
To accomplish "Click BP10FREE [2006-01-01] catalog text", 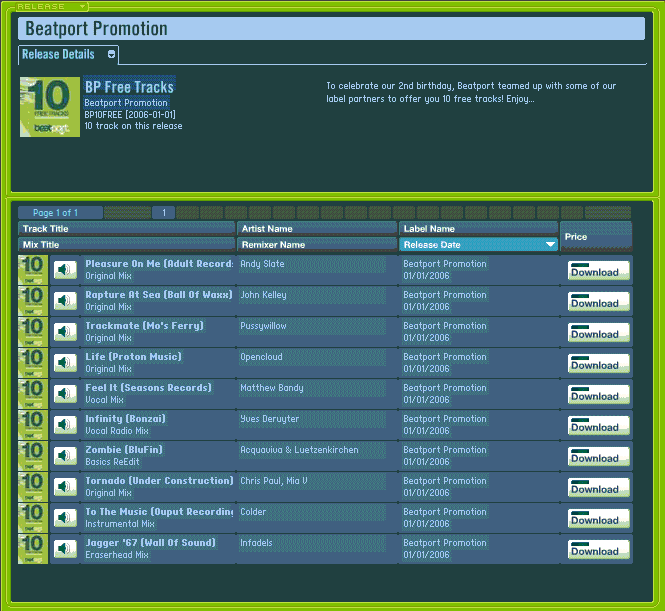I will 130,114.
